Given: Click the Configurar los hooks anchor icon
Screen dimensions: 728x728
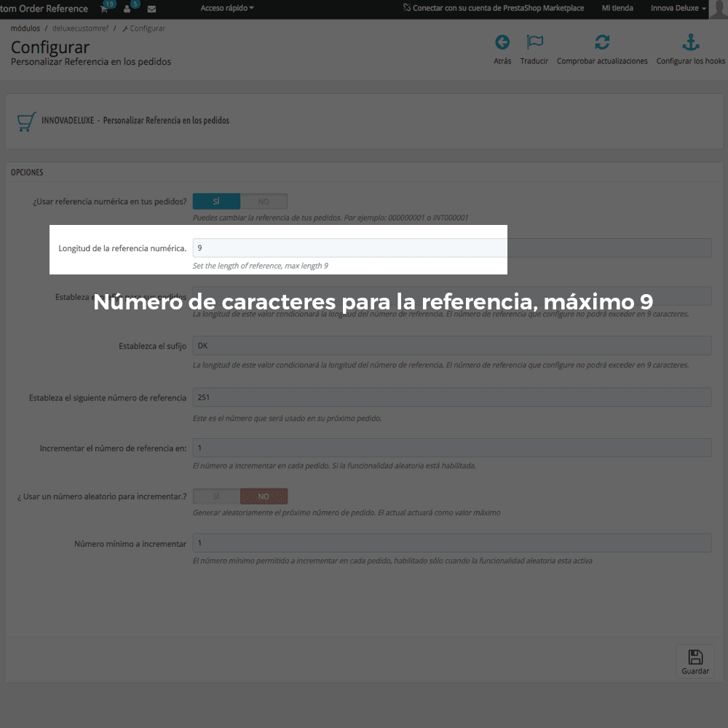Looking at the screenshot, I should [x=691, y=42].
